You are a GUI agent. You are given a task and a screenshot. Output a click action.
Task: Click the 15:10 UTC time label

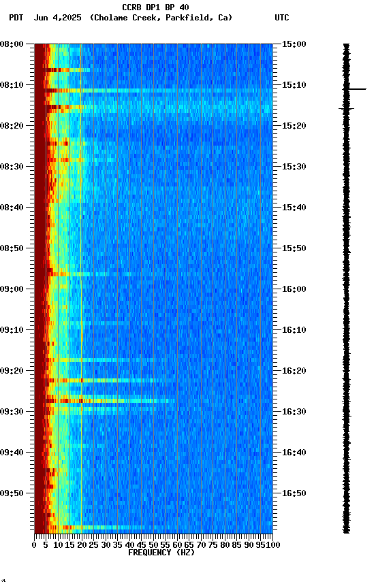[294, 85]
